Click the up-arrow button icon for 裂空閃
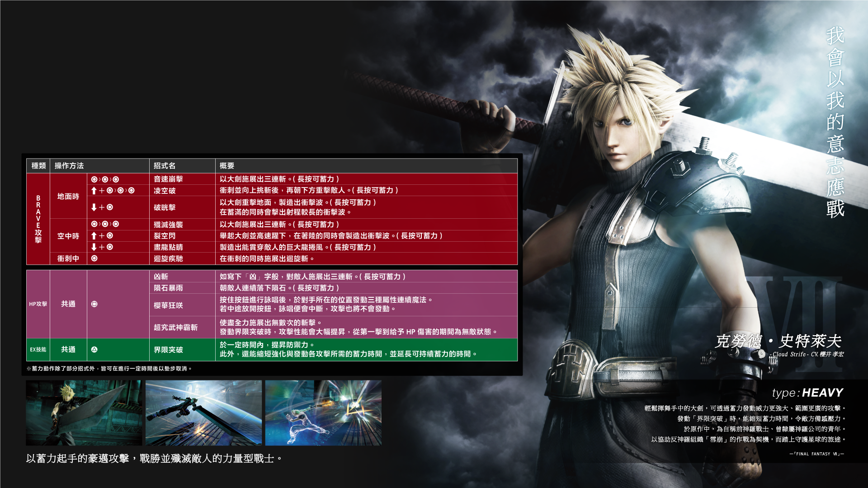Viewport: 868px width, 488px height. [x=102, y=236]
